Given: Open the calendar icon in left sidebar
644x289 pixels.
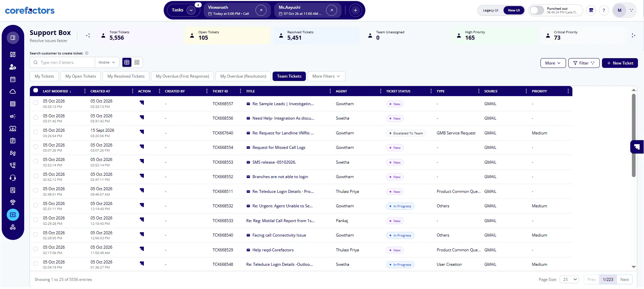Looking at the screenshot, I should coord(13,79).
